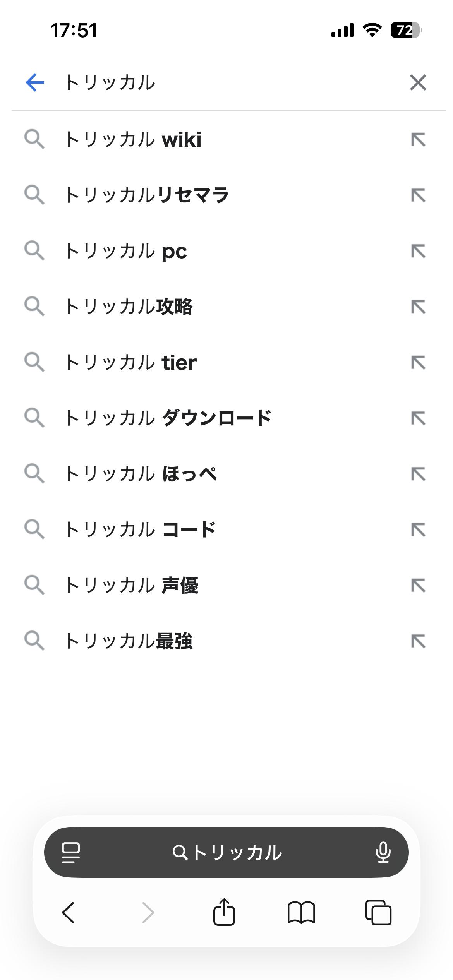The height and width of the screenshot is (980, 453).
Task: Go back with Safari back chevron
Action: (x=69, y=912)
